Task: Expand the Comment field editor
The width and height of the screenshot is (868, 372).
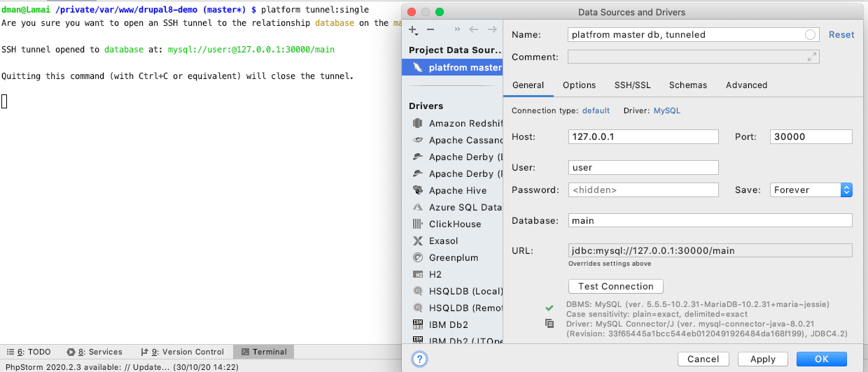Action: tap(811, 57)
